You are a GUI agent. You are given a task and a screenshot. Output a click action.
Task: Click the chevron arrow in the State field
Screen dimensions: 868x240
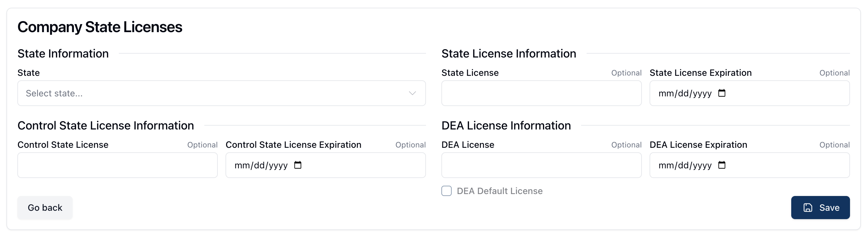412,93
